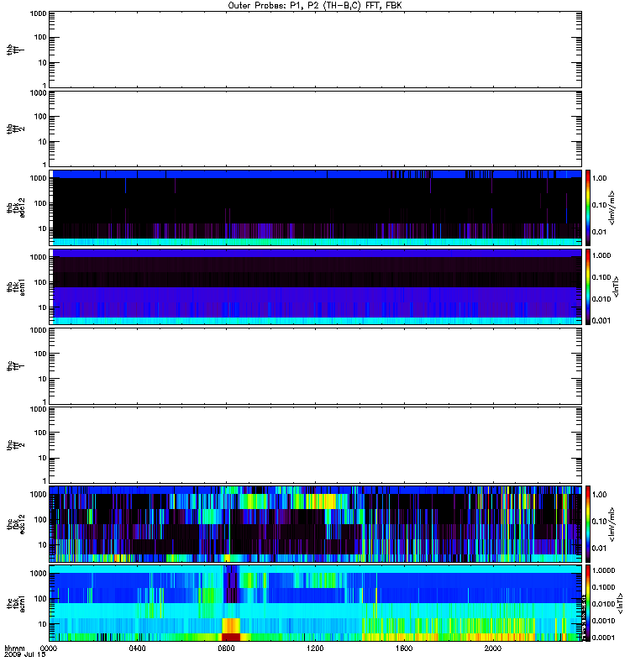
Task: Click the 'hhmm' axis unit label
Action: point(14,648)
